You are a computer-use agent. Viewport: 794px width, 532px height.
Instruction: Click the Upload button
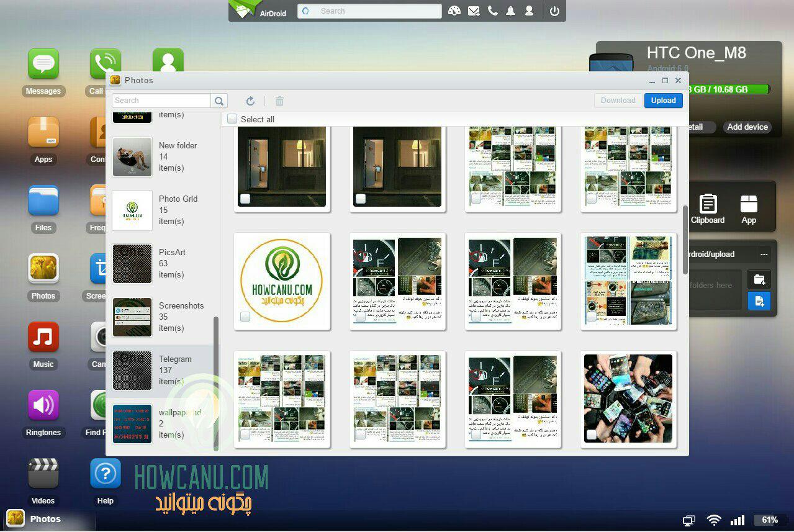point(663,101)
